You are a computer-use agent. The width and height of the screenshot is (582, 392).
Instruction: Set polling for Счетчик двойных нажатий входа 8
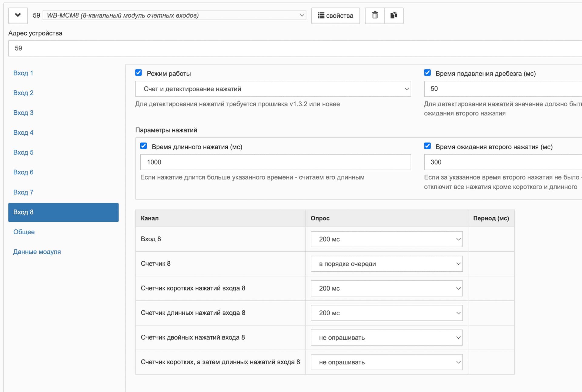(x=387, y=337)
